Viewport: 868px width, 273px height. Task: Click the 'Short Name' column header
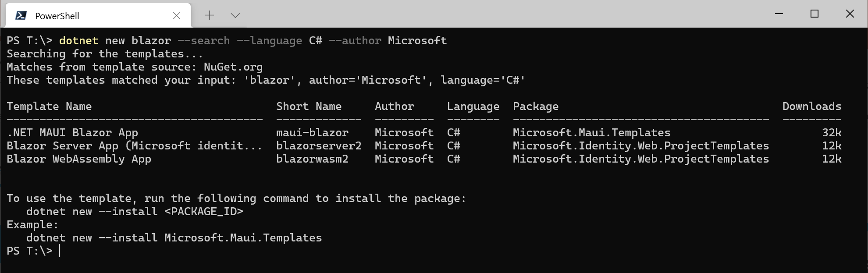click(x=309, y=106)
